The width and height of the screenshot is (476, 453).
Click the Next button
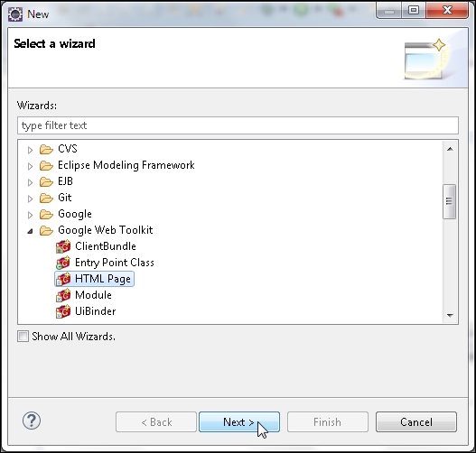[x=239, y=421]
